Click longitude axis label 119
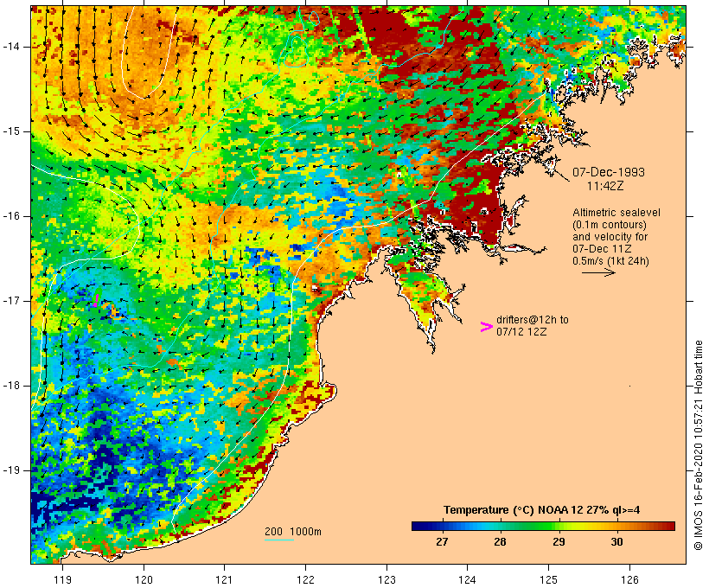 pyautogui.click(x=62, y=580)
